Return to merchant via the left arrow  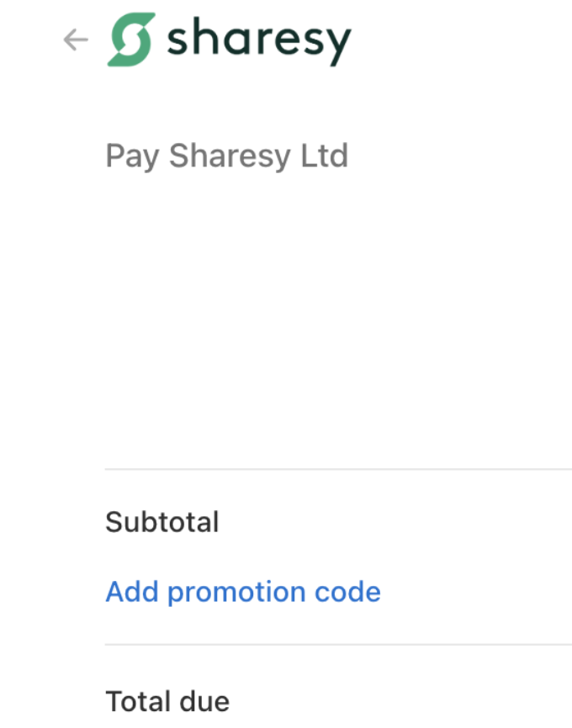click(76, 40)
